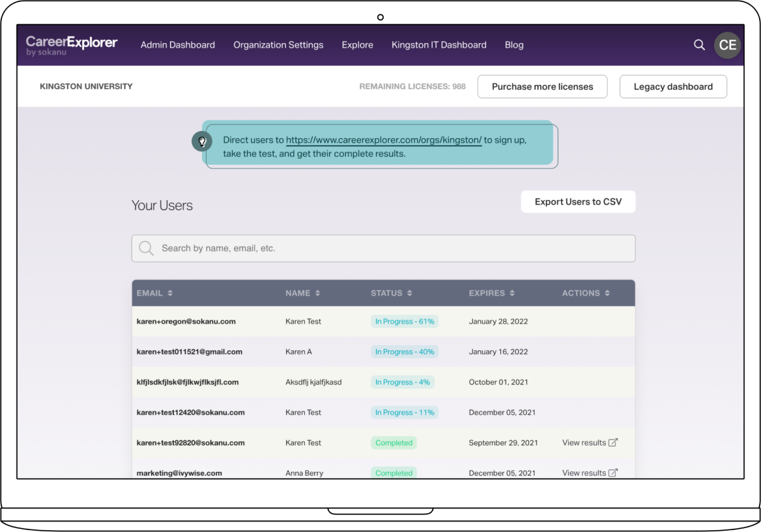The height and width of the screenshot is (532, 761).
Task: Open the Admin Dashboard menu item
Action: point(177,45)
